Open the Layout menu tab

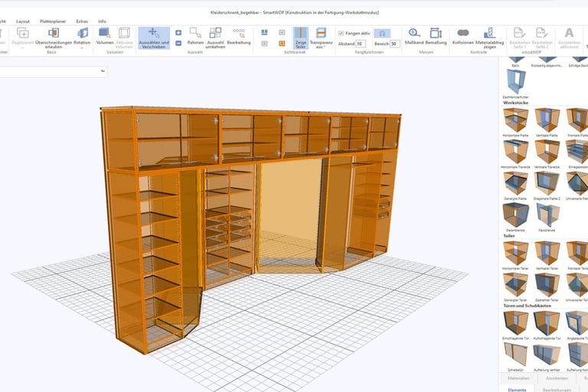23,21
